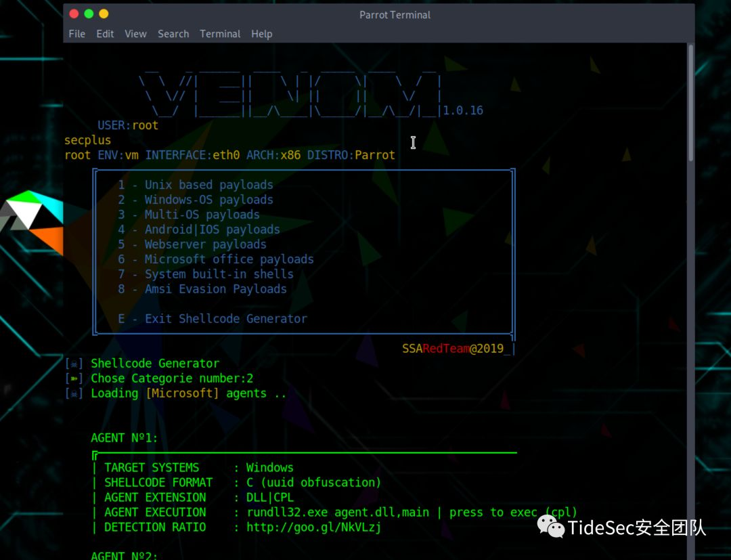Click the Parrot logo on the desktop
This screenshot has width=731, height=560.
32,222
